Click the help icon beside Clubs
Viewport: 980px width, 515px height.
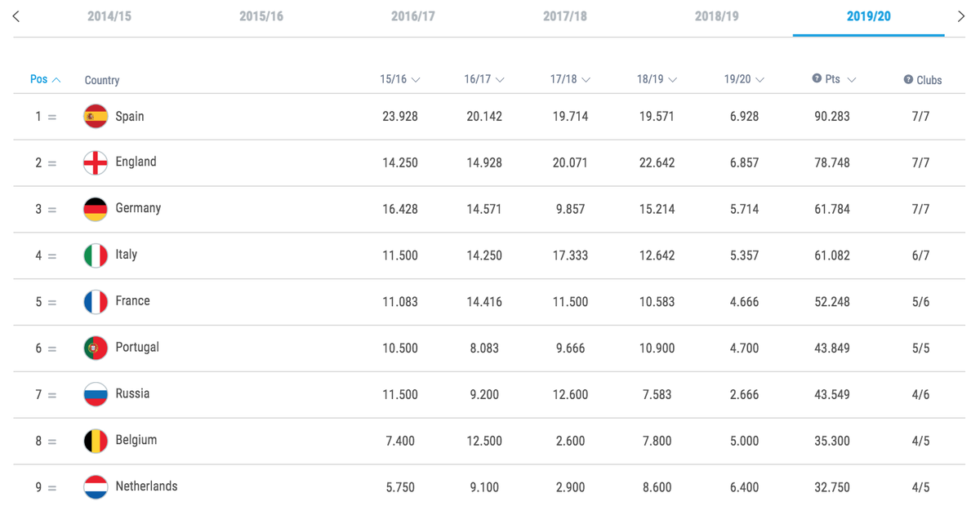908,79
